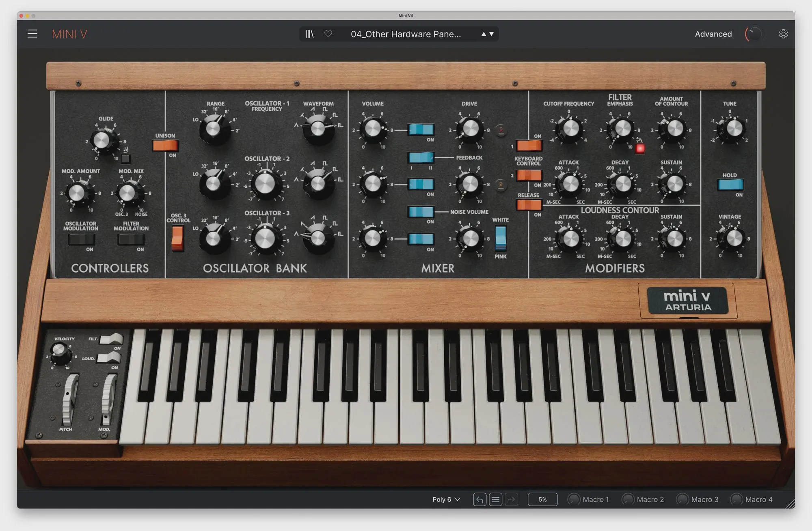
Task: Open the Advanced panel
Action: (x=713, y=34)
